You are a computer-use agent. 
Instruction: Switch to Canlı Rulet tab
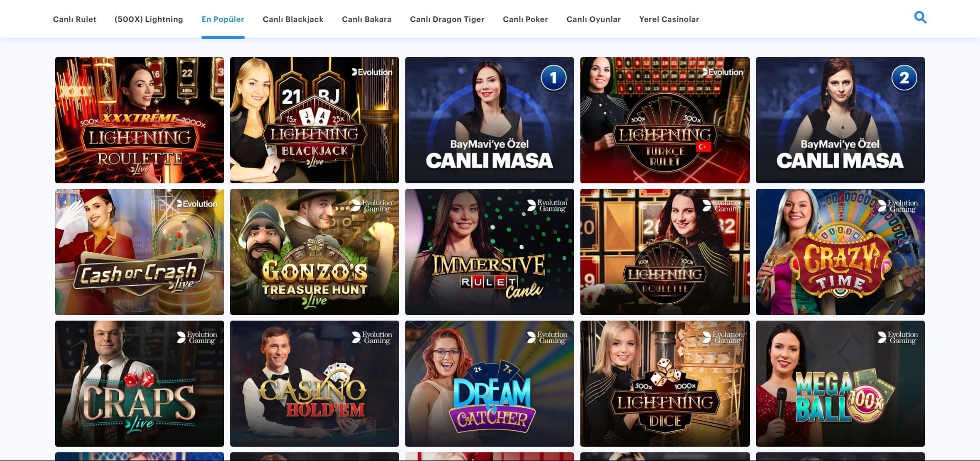[x=75, y=19]
